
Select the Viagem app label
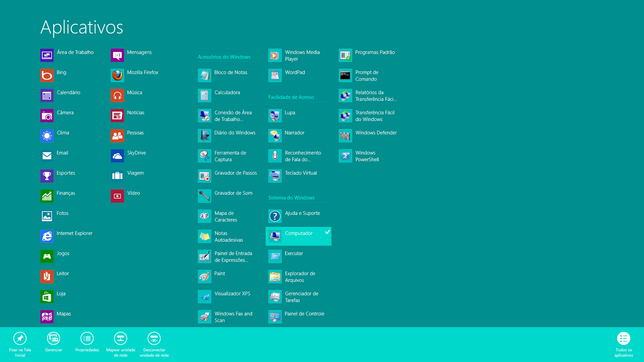tap(135, 173)
